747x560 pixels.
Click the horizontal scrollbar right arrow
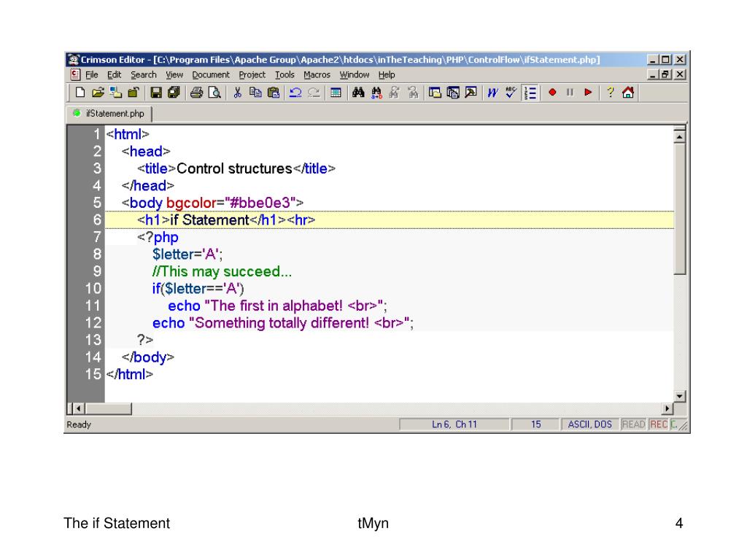(667, 408)
